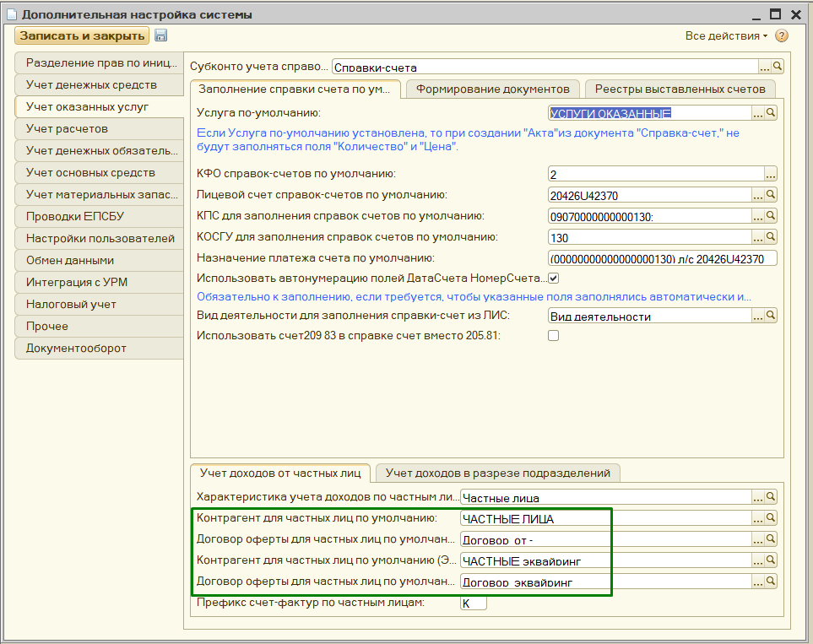Image resolution: width=813 pixels, height=644 pixels.
Task: Disable автонумерацию полей ДатаСчета checkbox
Action: tap(554, 278)
